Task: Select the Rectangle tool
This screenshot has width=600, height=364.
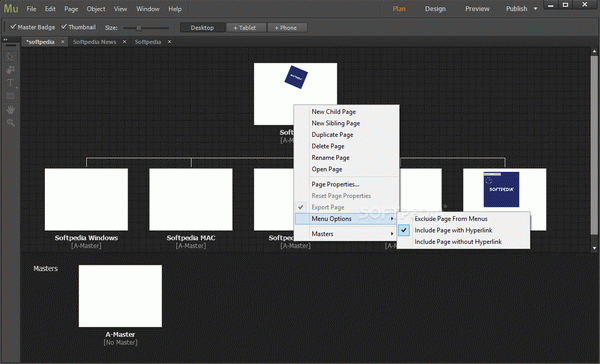Action: pyautogui.click(x=10, y=96)
